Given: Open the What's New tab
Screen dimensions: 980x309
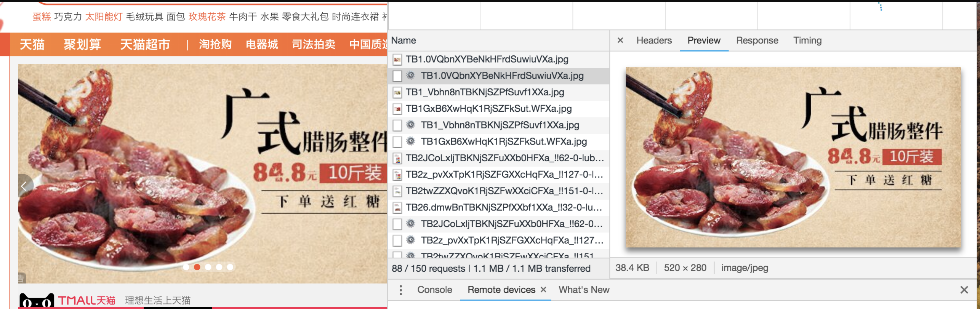Looking at the screenshot, I should [584, 290].
